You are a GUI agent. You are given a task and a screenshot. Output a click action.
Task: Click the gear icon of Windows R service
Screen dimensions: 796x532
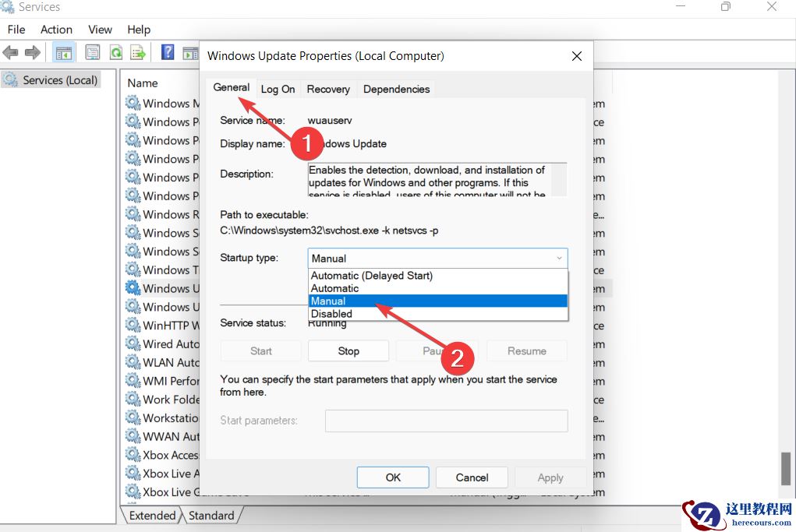click(133, 214)
